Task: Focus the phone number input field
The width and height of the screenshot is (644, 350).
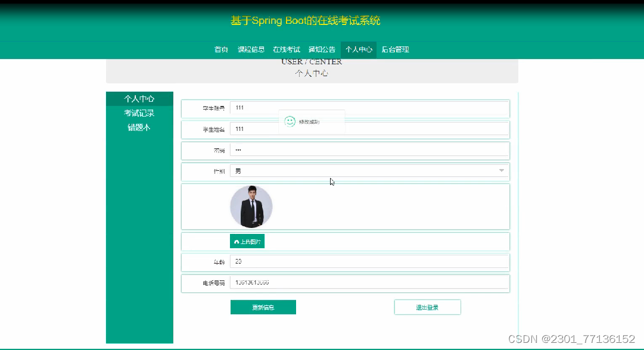Action: click(x=369, y=283)
